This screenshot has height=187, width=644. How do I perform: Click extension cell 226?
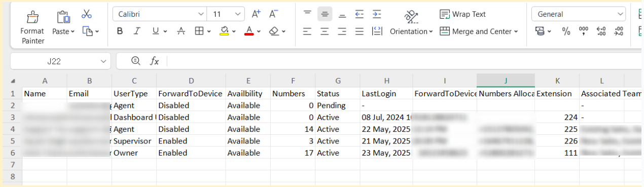pyautogui.click(x=557, y=141)
